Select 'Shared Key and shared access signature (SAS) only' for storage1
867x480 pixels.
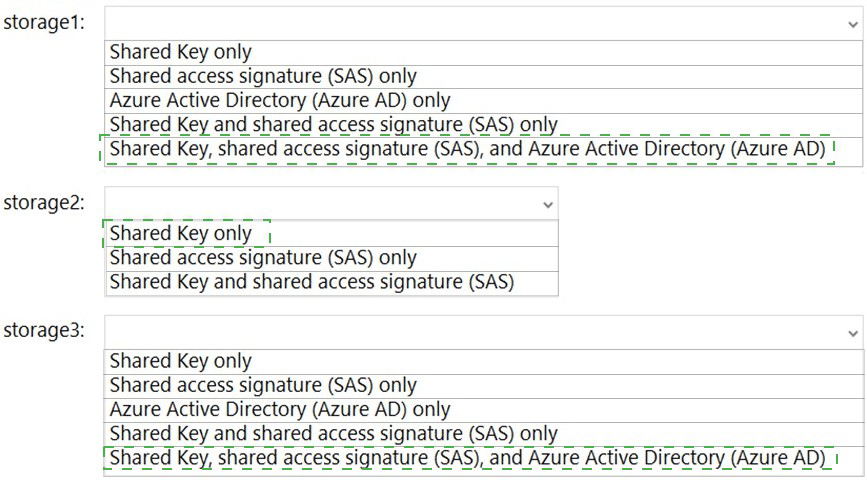click(x=483, y=125)
